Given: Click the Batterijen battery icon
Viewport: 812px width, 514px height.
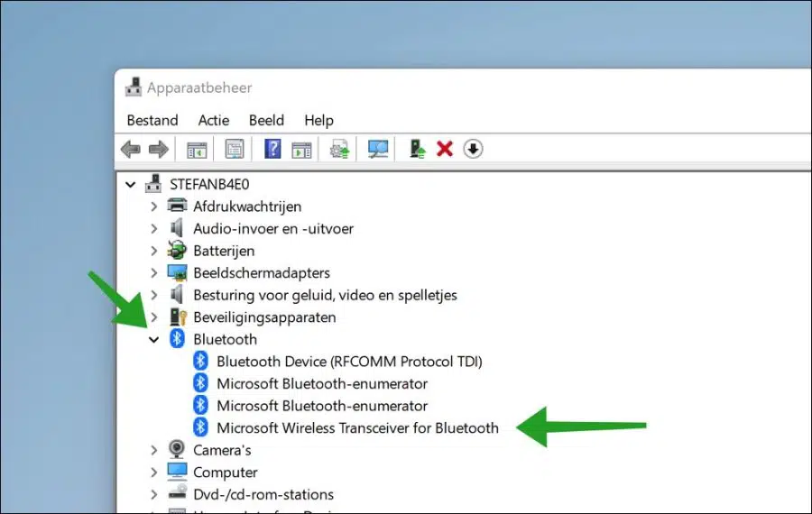Looking at the screenshot, I should 177,250.
